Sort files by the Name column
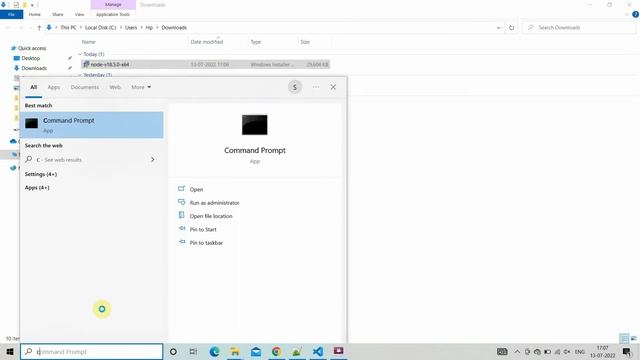 [89, 42]
